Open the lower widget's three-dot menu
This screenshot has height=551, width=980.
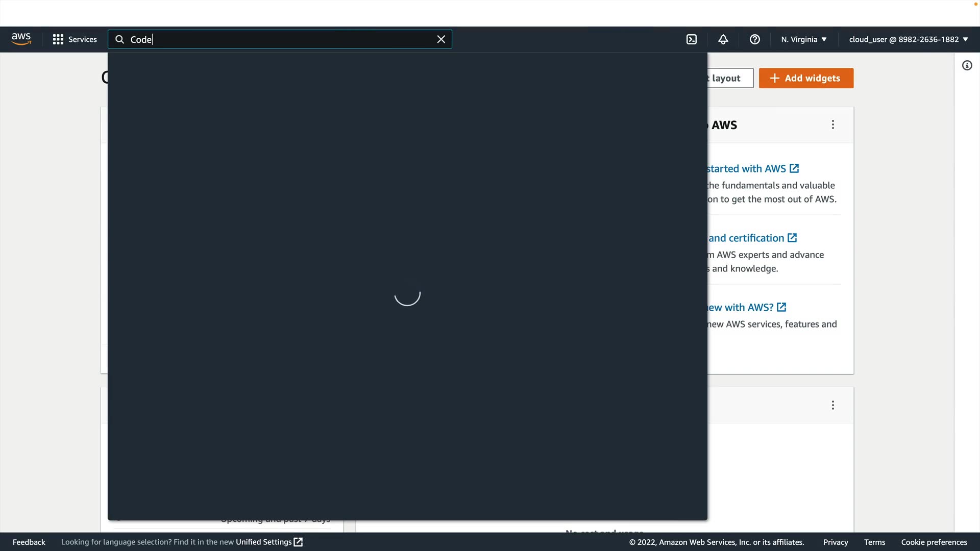tap(833, 405)
